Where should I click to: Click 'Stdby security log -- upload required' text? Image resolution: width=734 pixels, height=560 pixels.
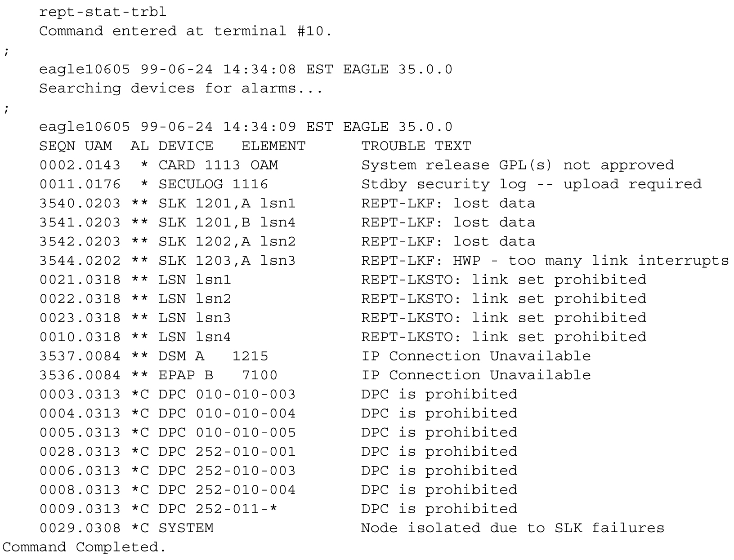click(x=531, y=184)
